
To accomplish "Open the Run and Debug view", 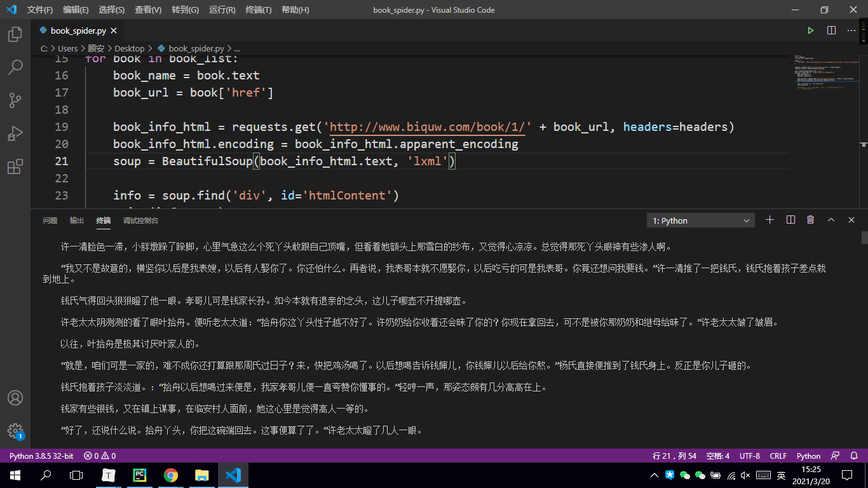I will pyautogui.click(x=15, y=133).
